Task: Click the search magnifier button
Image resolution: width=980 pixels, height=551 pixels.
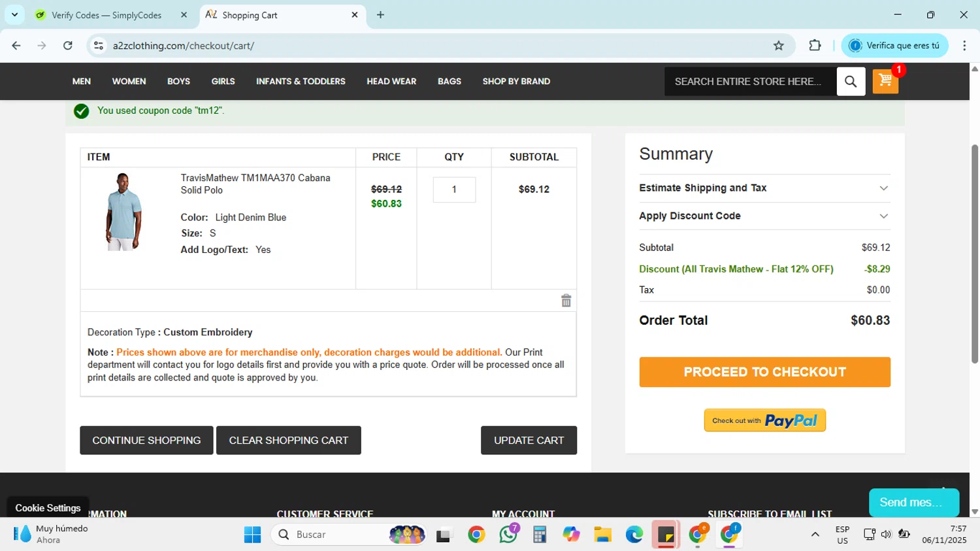Action: pyautogui.click(x=851, y=81)
